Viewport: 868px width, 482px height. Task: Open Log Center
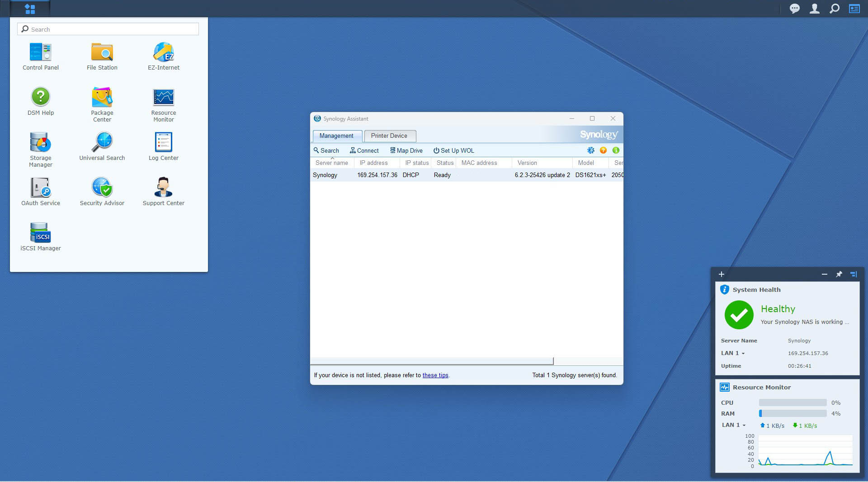[164, 147]
